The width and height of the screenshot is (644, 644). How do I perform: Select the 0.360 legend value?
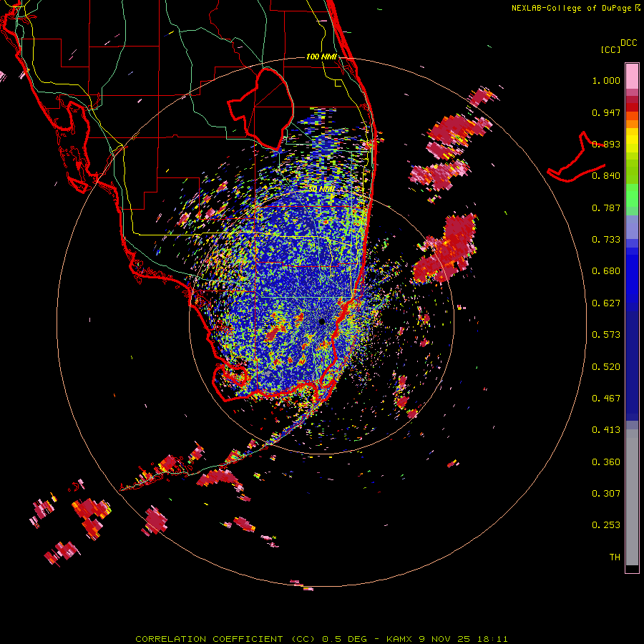[606, 462]
